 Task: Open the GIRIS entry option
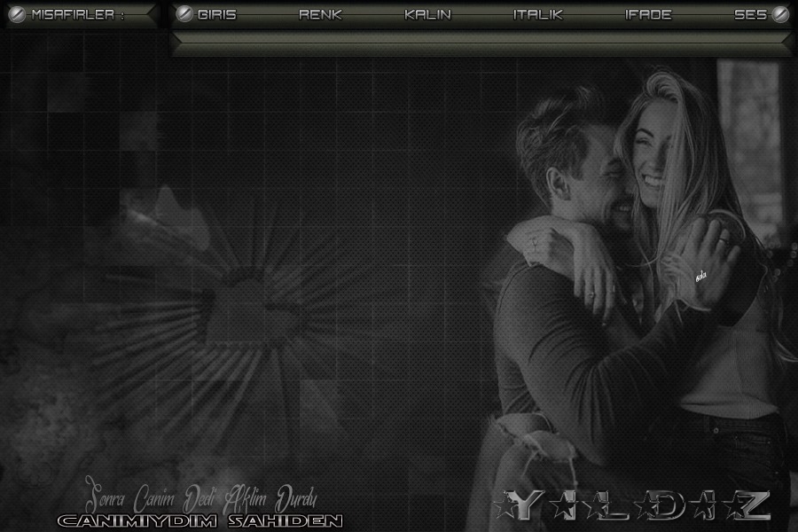pyautogui.click(x=217, y=15)
